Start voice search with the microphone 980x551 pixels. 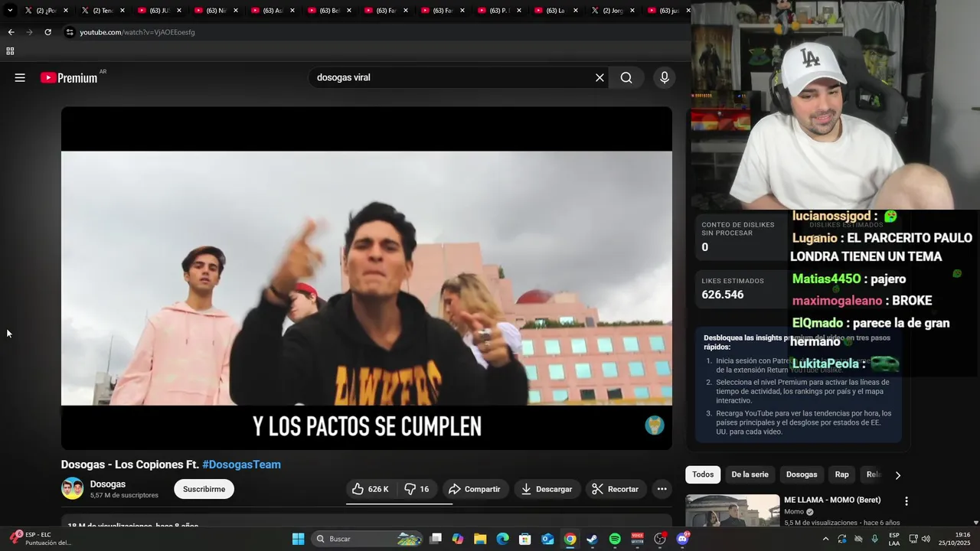point(664,77)
